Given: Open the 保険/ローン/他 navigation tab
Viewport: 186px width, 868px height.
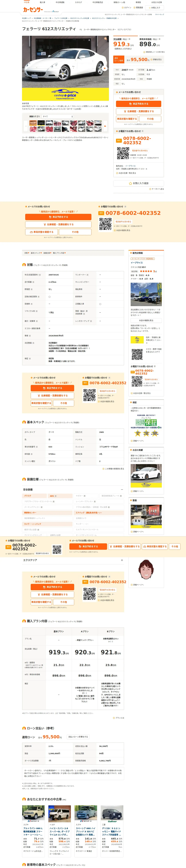Looking at the screenshot, I should (x=119, y=2).
